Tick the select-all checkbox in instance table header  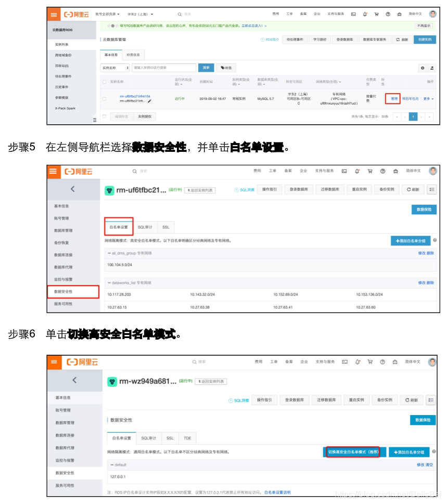tap(104, 82)
